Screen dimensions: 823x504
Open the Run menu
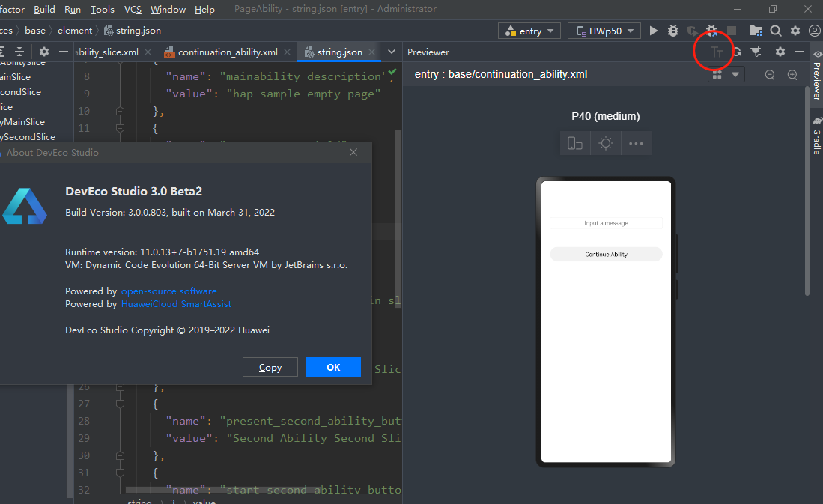[x=73, y=10]
